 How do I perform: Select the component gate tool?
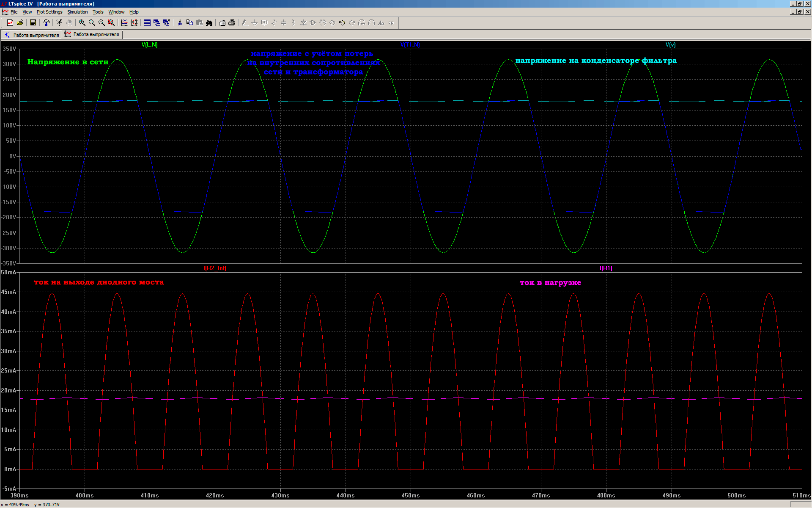pos(313,23)
